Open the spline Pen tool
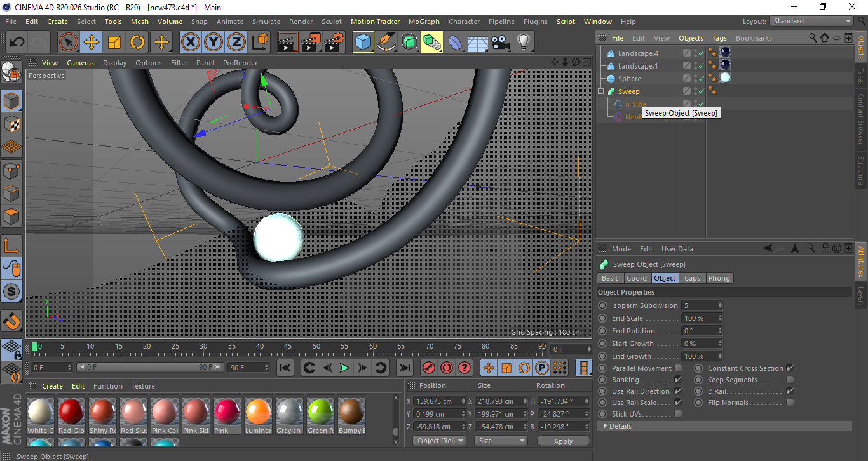Screen dimensions: 868x461 click(386, 43)
